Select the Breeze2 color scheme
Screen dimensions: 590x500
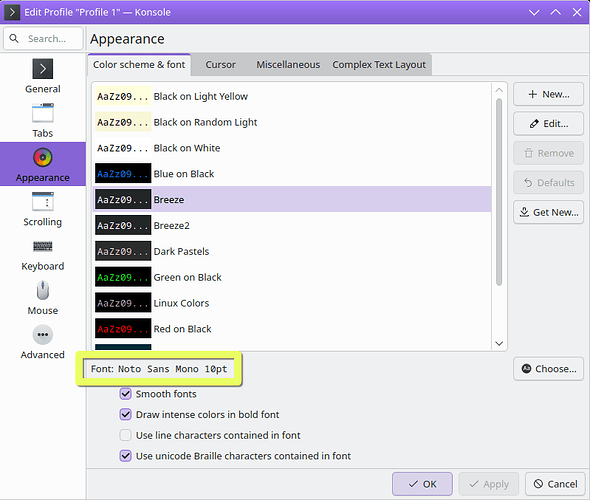[292, 226]
